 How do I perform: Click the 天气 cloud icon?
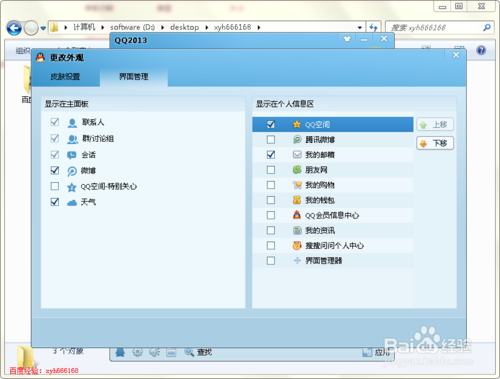(x=72, y=203)
